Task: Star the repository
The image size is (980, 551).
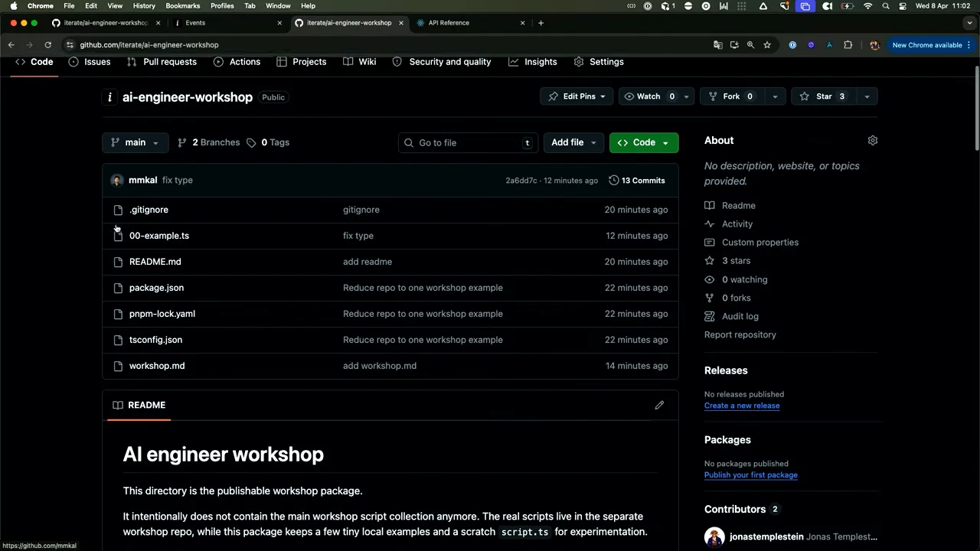Action: 824,96
